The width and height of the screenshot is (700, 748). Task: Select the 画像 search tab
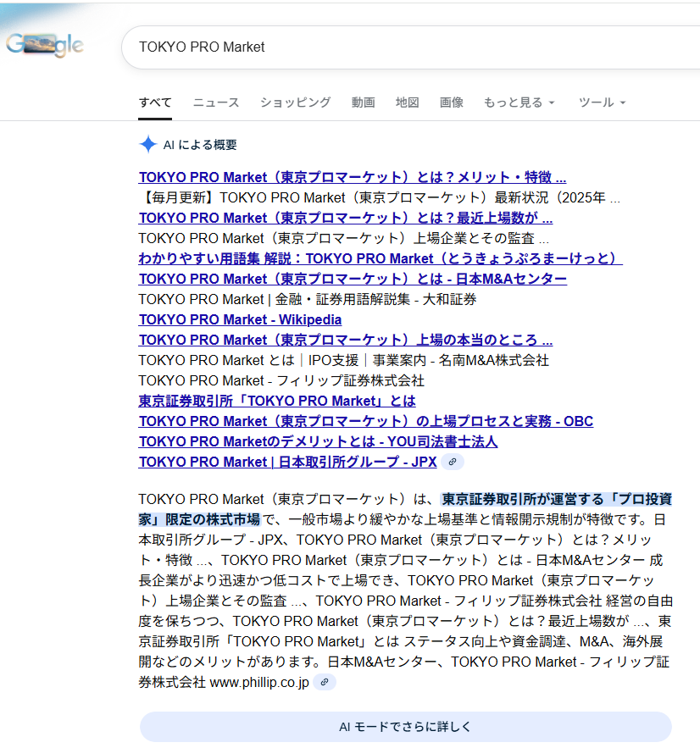pos(451,103)
